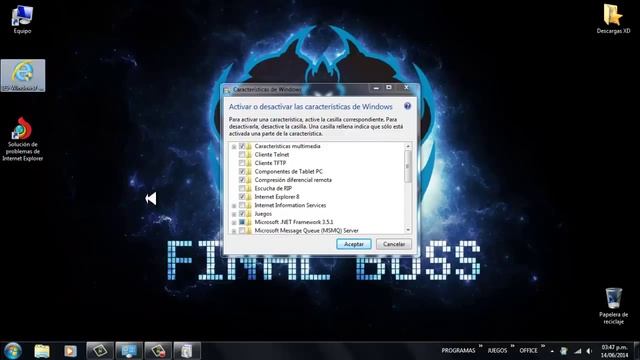Select Compresión diferencial remota label

[293, 180]
